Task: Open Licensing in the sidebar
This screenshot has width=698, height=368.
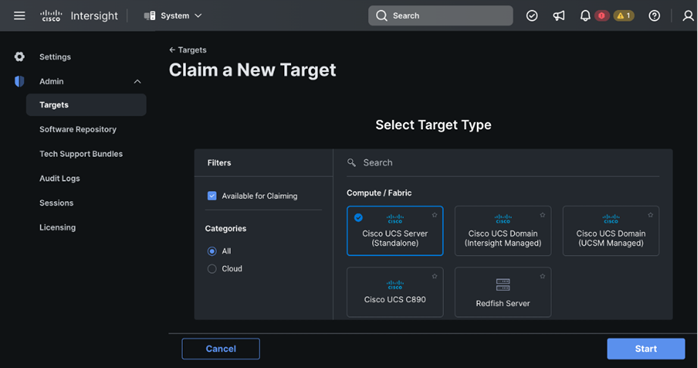Action: [x=57, y=227]
